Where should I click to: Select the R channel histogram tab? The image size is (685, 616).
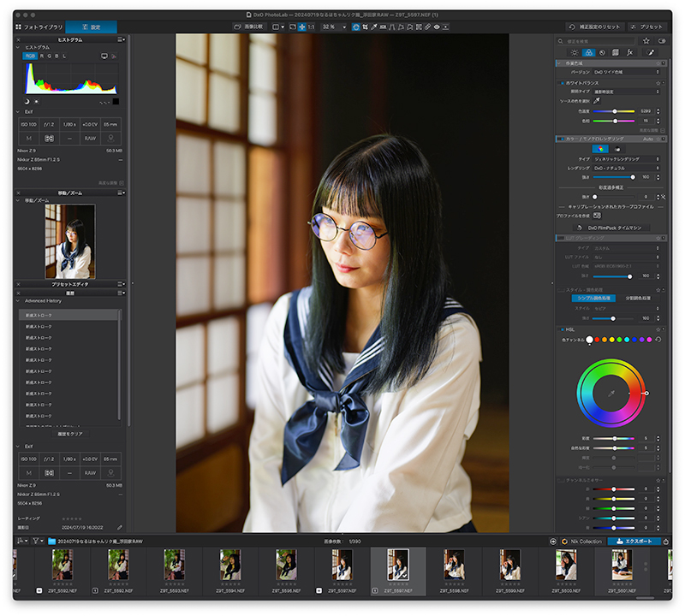tap(42, 56)
